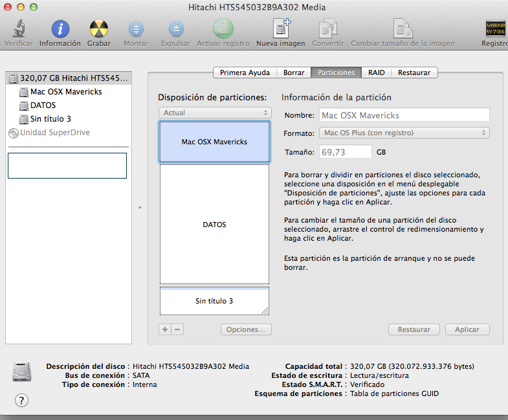Click the disk icon in info footer
This screenshot has height=420, width=508.
click(x=22, y=371)
